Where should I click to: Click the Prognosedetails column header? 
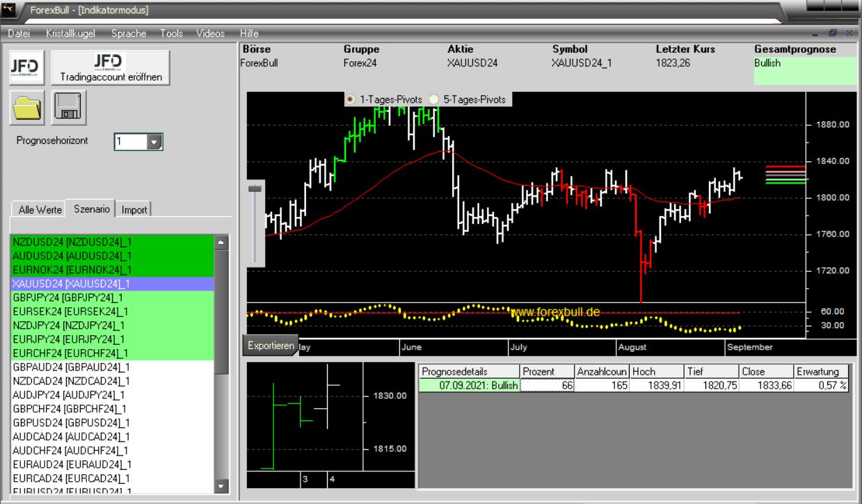pos(470,372)
